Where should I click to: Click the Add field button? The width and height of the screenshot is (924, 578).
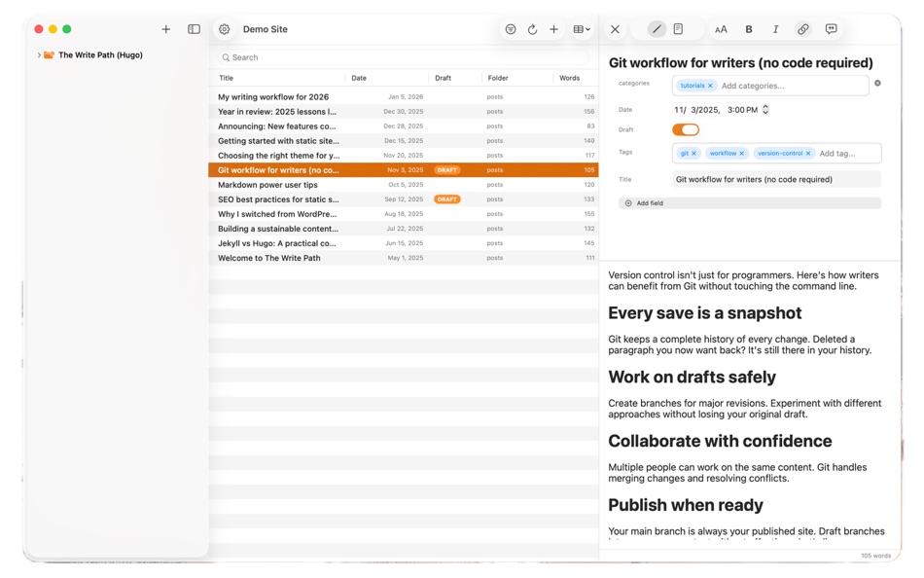pos(750,203)
